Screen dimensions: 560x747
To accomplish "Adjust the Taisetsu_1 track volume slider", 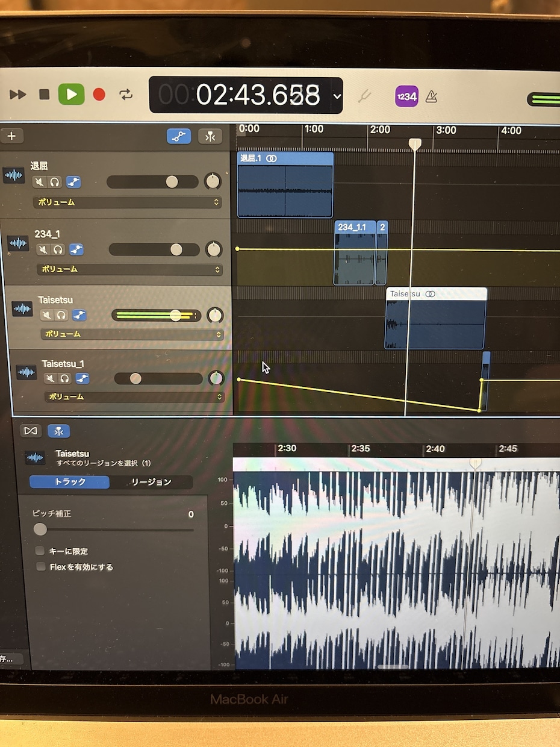I will (158, 378).
